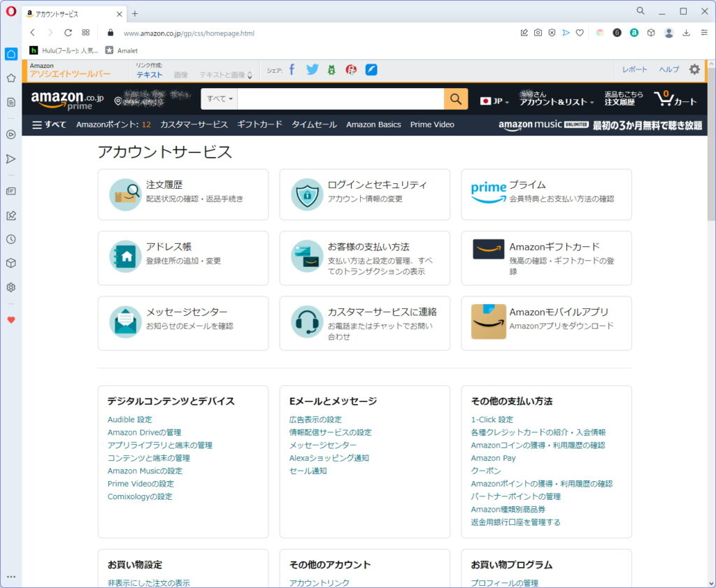Click the クーポン link
Image resolution: width=716 pixels, height=588 pixels.
(486, 471)
